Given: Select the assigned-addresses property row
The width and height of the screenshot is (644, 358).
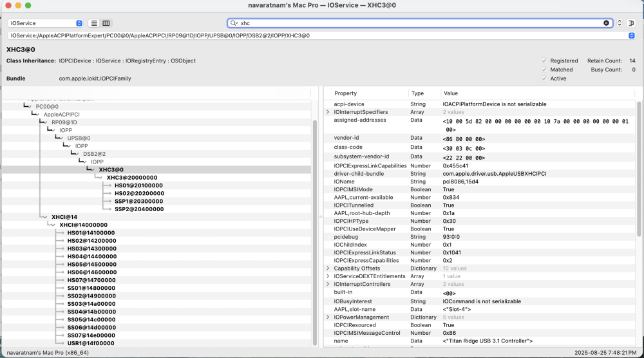Looking at the screenshot, I should tap(480, 125).
